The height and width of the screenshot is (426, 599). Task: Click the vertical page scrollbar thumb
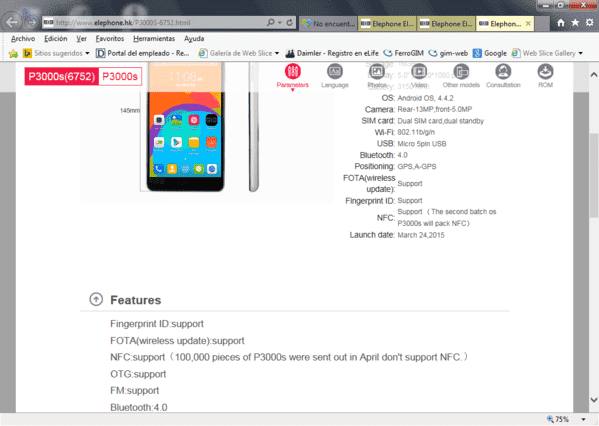tap(593, 176)
